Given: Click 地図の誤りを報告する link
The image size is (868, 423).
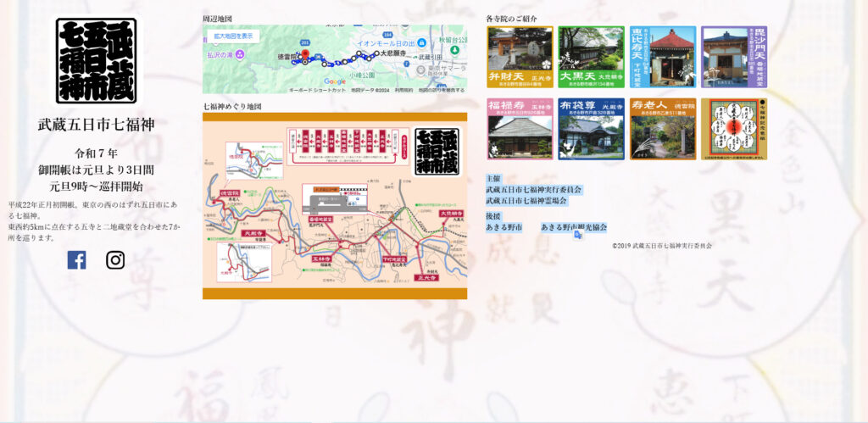Looking at the screenshot, I should click(x=442, y=90).
